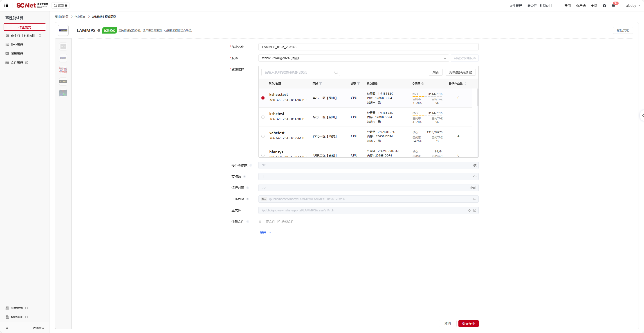Click the info icon beside LAMMPS title
The height and width of the screenshot is (333, 644).
99,30
